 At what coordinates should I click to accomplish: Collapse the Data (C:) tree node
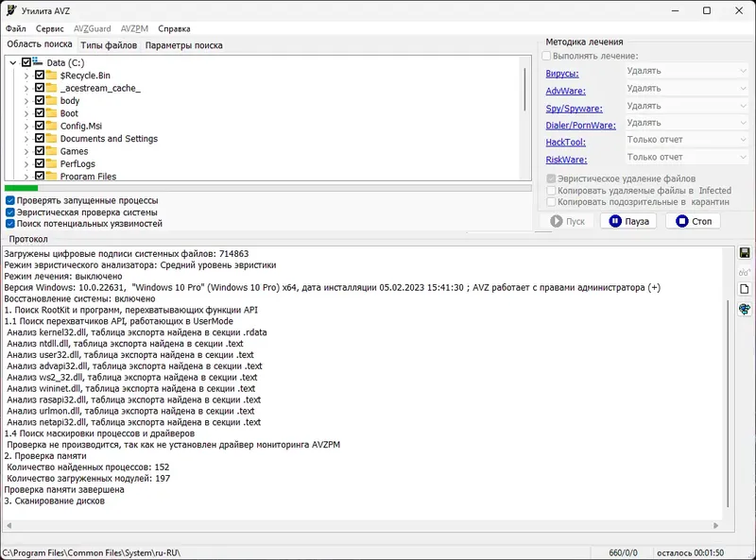[x=13, y=62]
